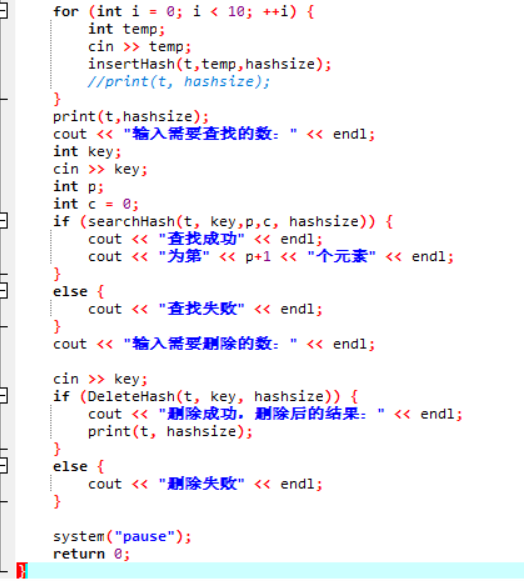Screen dimensions: 524x581
Task: Click the "return 0;" line
Action: click(x=91, y=554)
